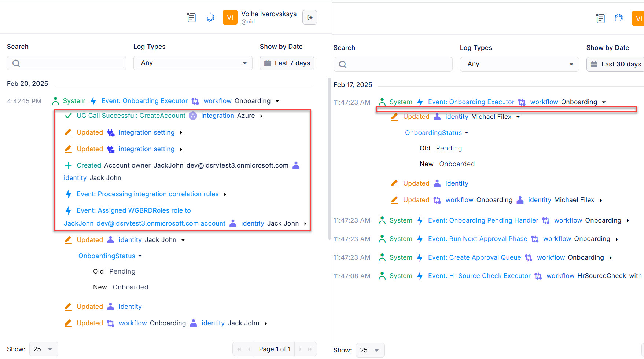Click the audit log clipboard icon in the header
The height and width of the screenshot is (359, 644).
[x=191, y=17]
